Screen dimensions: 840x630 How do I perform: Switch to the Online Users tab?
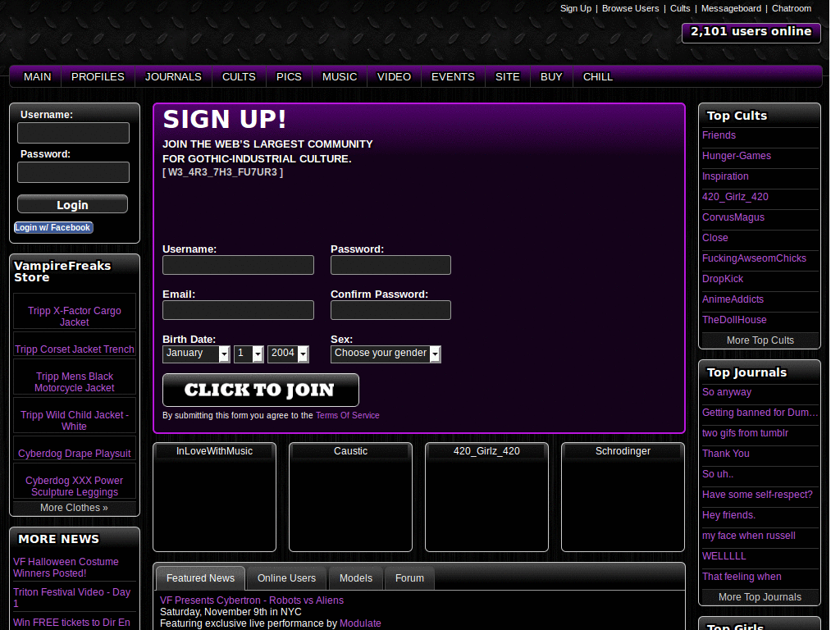coord(286,578)
